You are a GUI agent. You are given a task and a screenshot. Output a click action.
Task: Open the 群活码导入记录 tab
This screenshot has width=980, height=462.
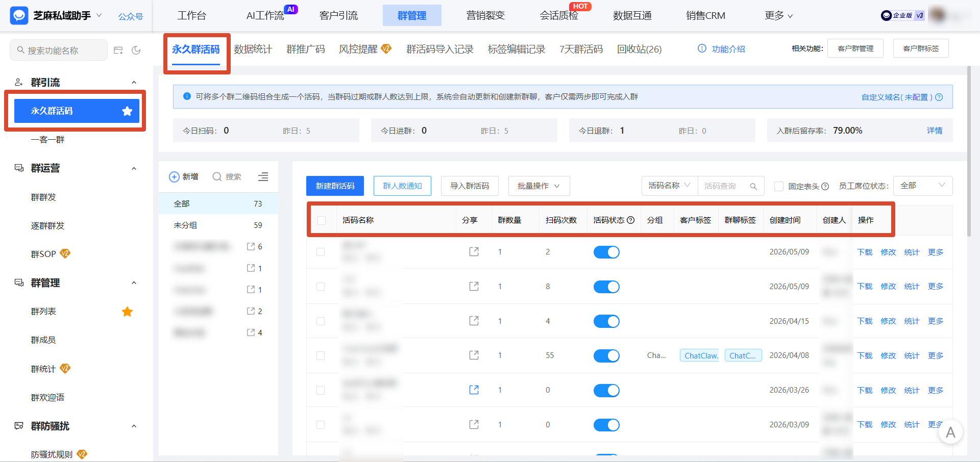(x=440, y=49)
